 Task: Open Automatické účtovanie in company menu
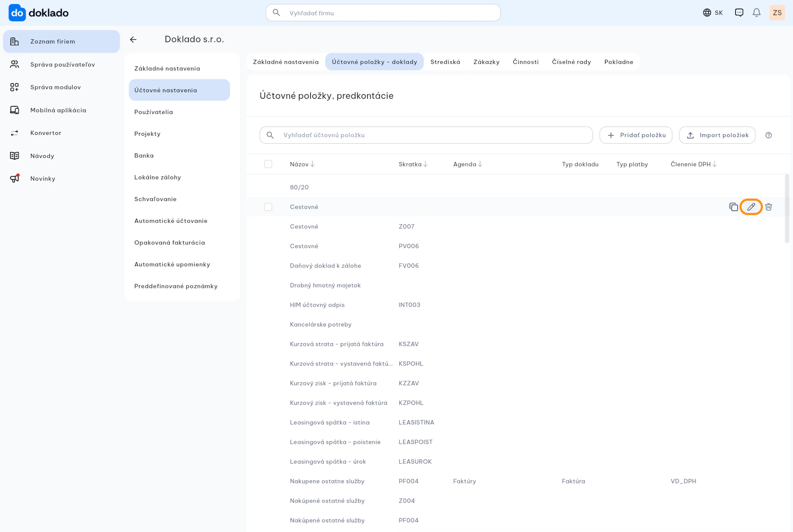(x=179, y=220)
